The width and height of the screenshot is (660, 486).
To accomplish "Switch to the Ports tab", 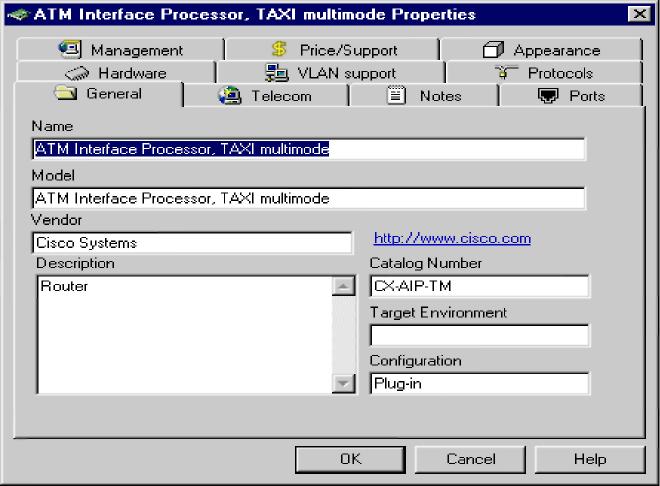I will pos(571,96).
